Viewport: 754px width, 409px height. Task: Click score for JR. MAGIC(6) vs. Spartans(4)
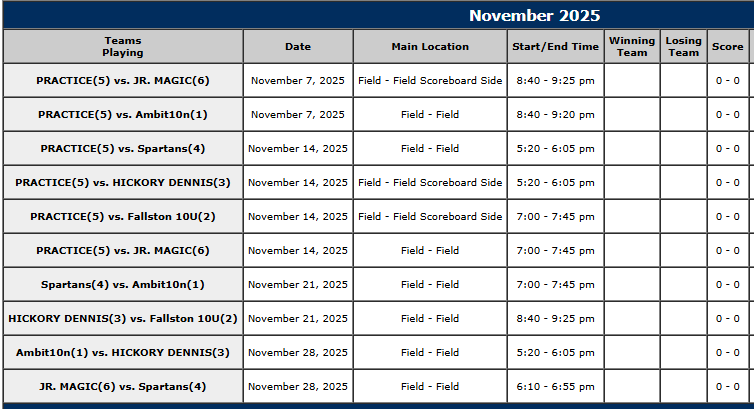coord(727,386)
